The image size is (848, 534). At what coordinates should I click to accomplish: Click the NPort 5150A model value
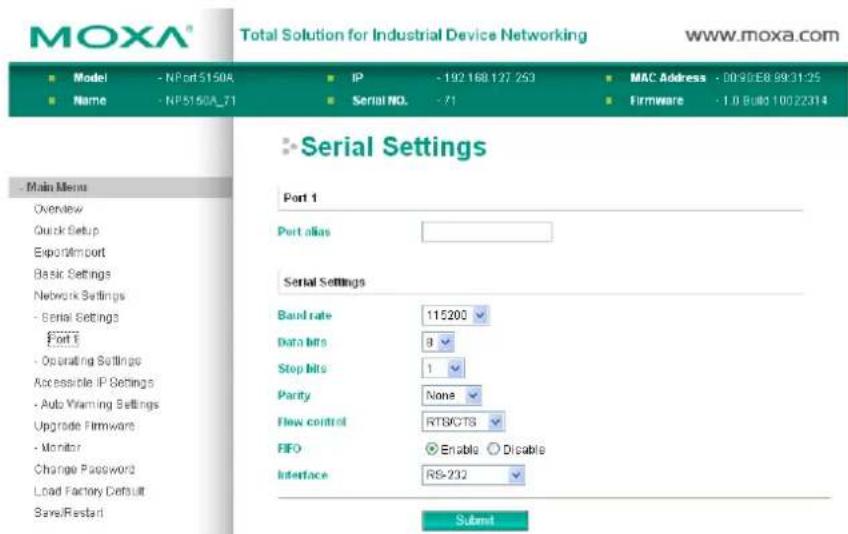tap(198, 78)
